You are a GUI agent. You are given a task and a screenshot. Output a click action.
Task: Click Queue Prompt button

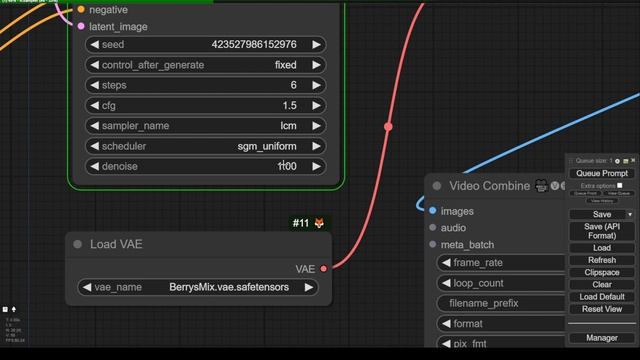point(602,173)
